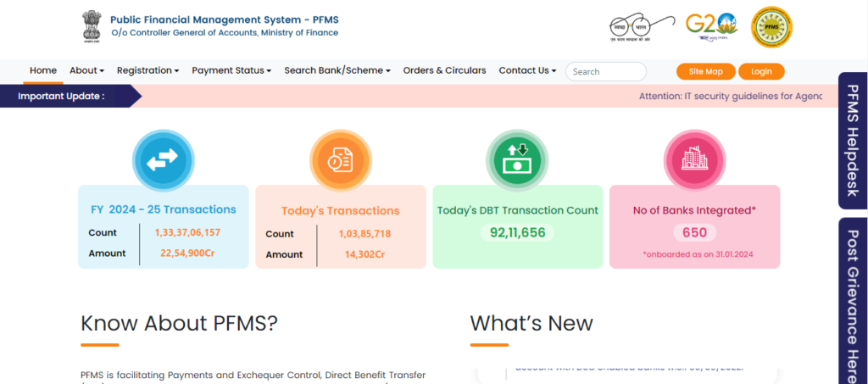This screenshot has height=384, width=868.
Task: Click the amount value 14,302Cr
Action: pos(364,254)
